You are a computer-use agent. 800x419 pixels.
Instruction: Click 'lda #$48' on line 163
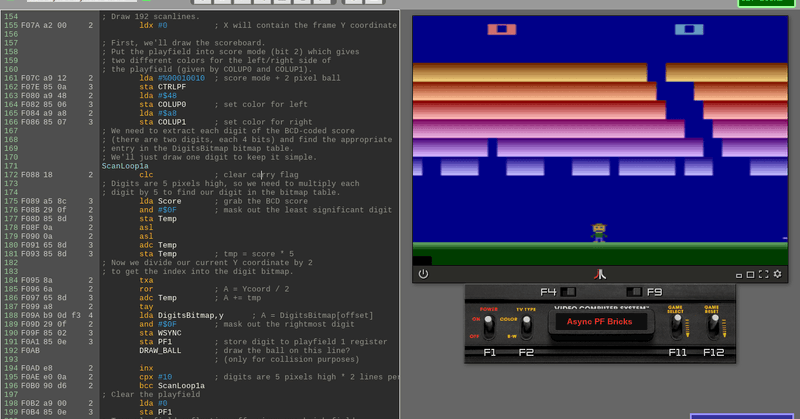point(158,95)
